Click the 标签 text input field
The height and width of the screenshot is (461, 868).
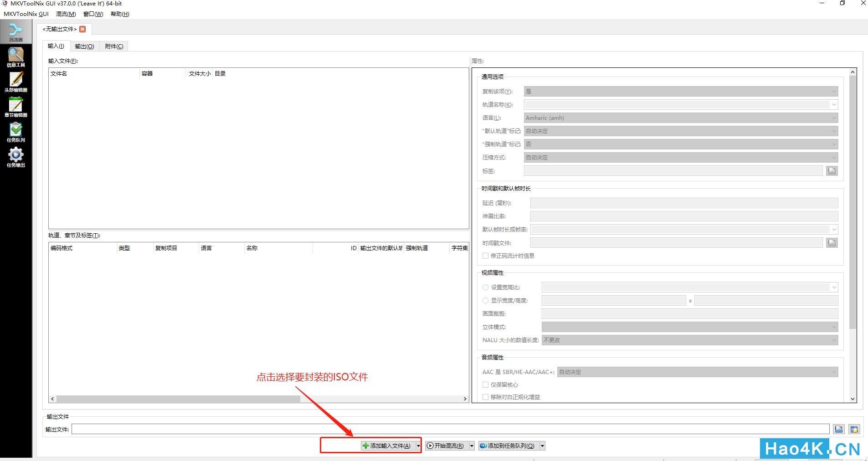(x=673, y=171)
